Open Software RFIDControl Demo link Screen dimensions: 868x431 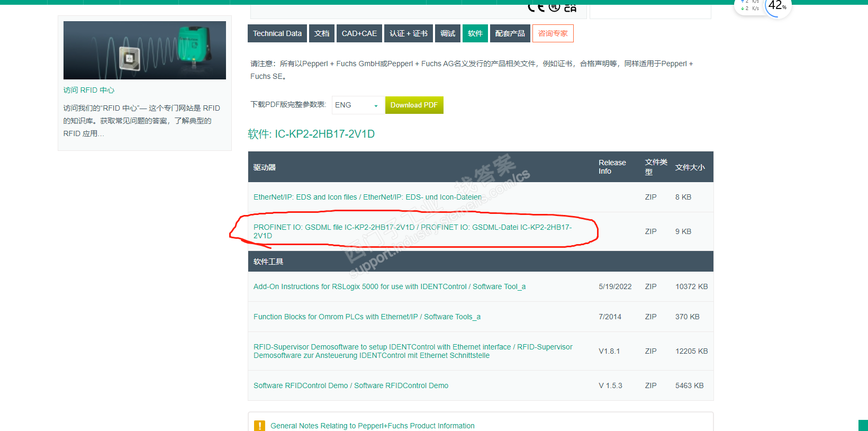[351, 385]
